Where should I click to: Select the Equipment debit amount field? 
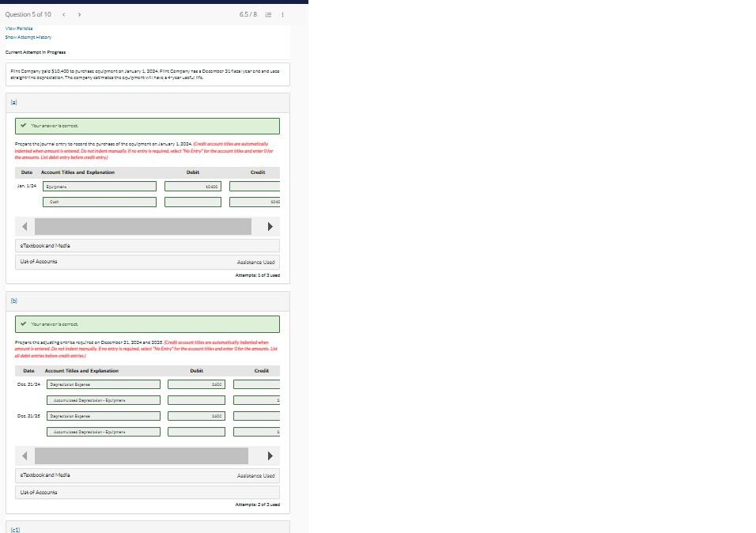(192, 186)
